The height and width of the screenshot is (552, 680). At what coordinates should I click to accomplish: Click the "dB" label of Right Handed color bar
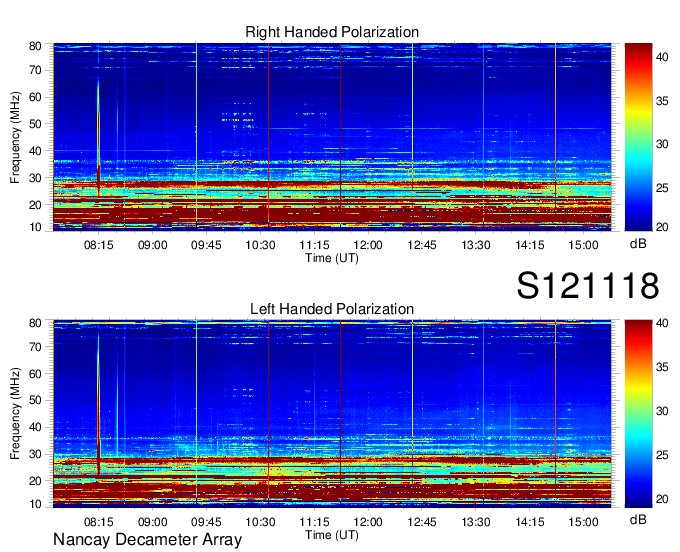pos(638,244)
